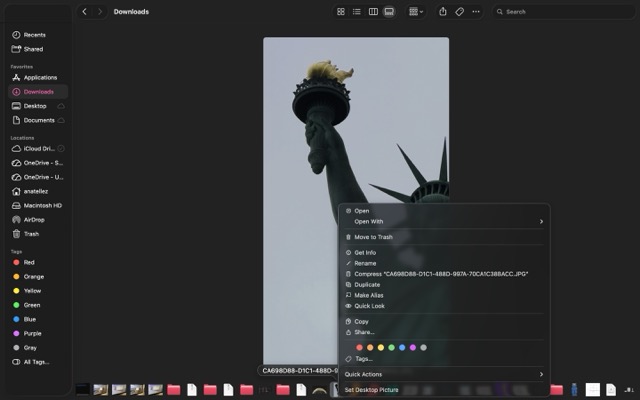The image size is (640, 400).
Task: Open the more actions ellipsis menu
Action: click(x=476, y=11)
